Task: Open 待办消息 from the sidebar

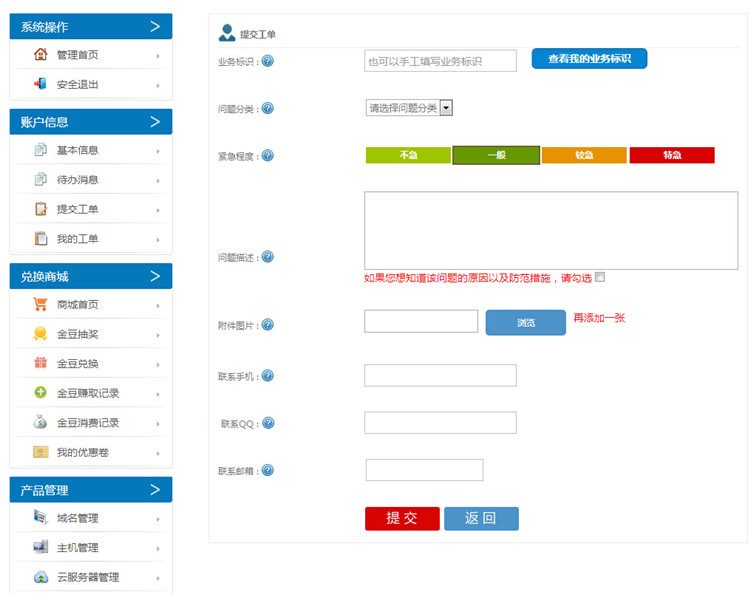Action: (91, 180)
